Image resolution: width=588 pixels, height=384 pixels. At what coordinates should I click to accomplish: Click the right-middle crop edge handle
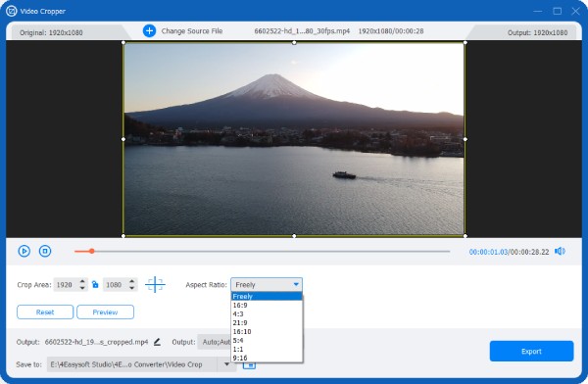[465, 139]
